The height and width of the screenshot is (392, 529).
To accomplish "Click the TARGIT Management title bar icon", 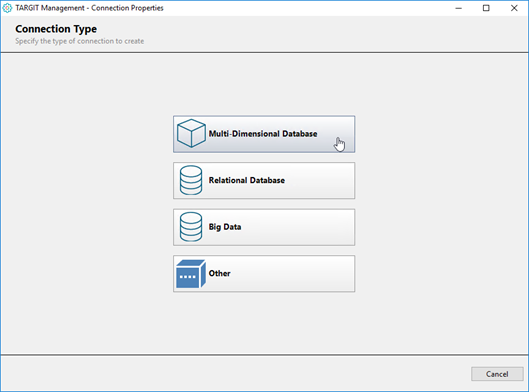I will tap(7, 8).
